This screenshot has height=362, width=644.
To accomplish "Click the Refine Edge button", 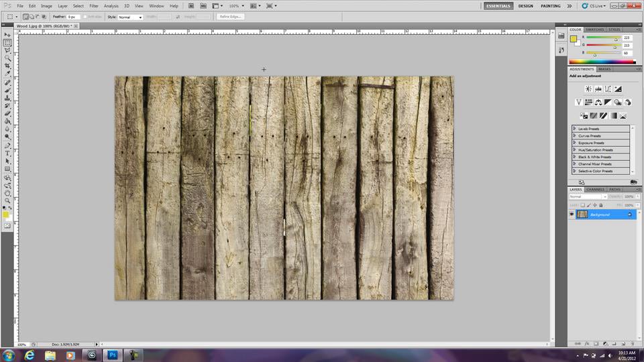I will [230, 17].
